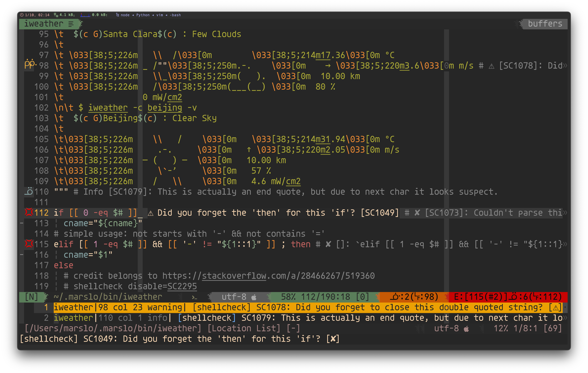Collapse the fold marker beside line 116
The image size is (588, 373).
(x=22, y=255)
